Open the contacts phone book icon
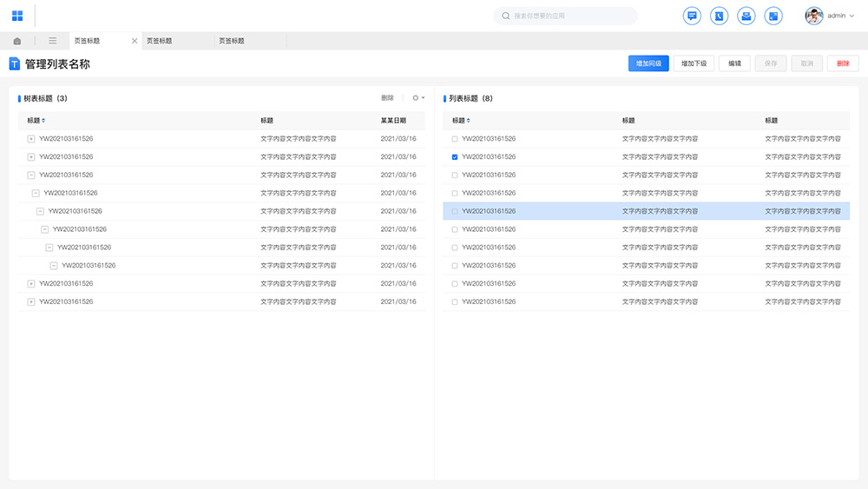The image size is (868, 489). click(x=719, y=16)
